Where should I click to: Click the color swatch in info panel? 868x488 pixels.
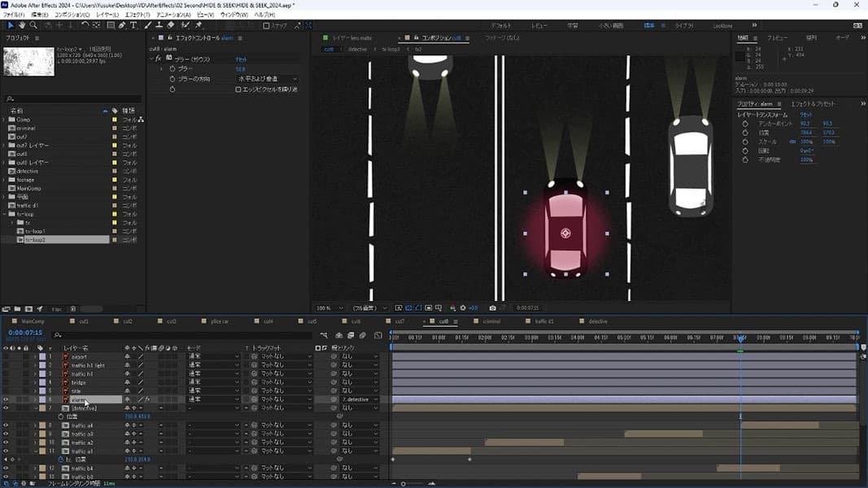739,57
